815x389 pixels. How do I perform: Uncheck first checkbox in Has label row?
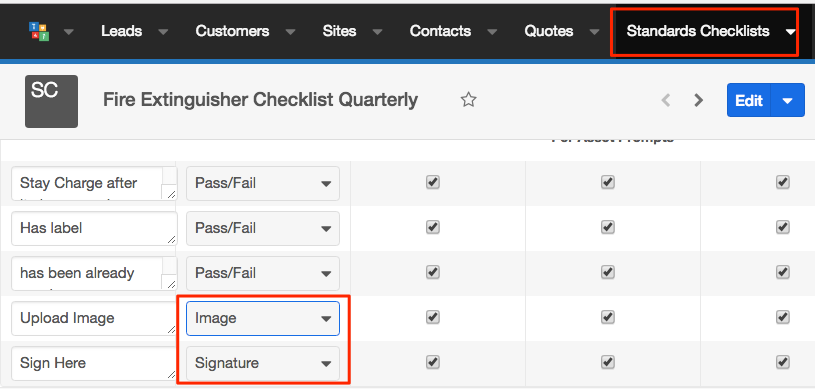432,227
